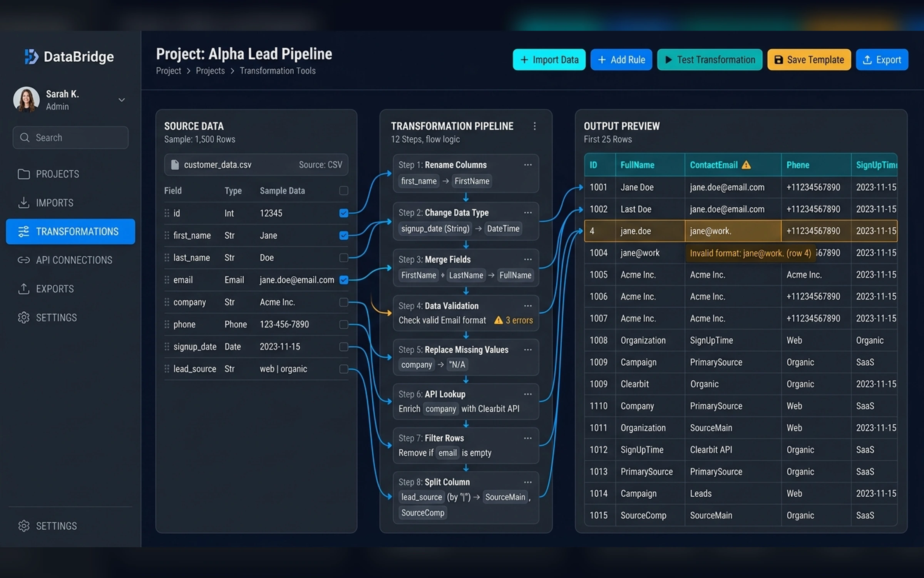
Task: Check the phone field checkbox
Action: click(x=344, y=324)
